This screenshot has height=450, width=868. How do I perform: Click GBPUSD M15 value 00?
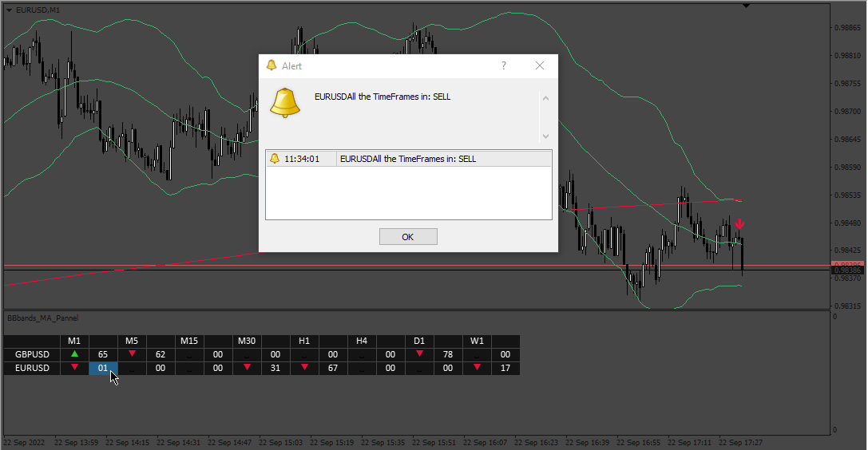218,354
